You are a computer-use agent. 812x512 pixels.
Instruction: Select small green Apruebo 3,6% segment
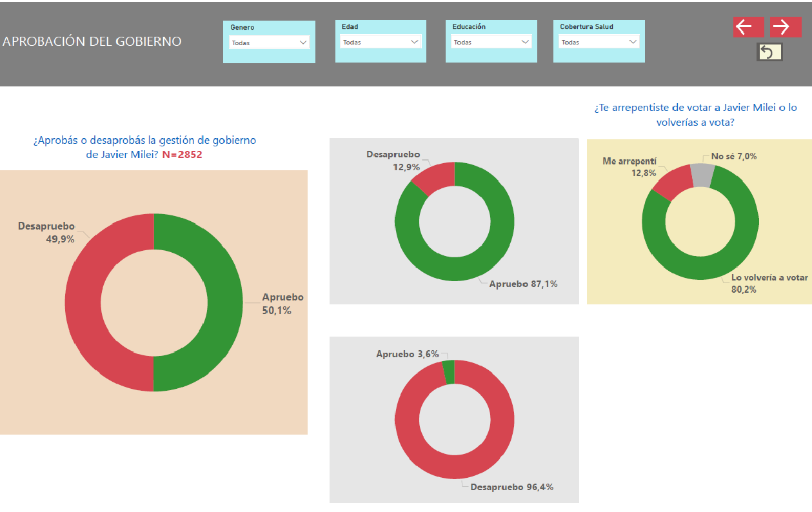click(x=448, y=372)
